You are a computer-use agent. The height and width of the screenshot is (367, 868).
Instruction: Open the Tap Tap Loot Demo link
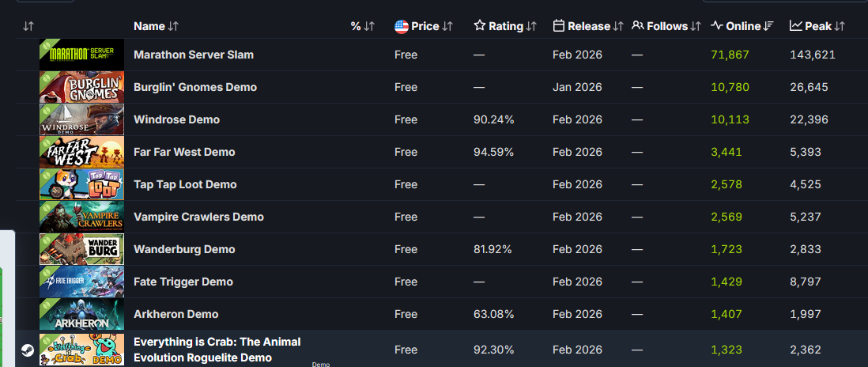[x=185, y=184]
